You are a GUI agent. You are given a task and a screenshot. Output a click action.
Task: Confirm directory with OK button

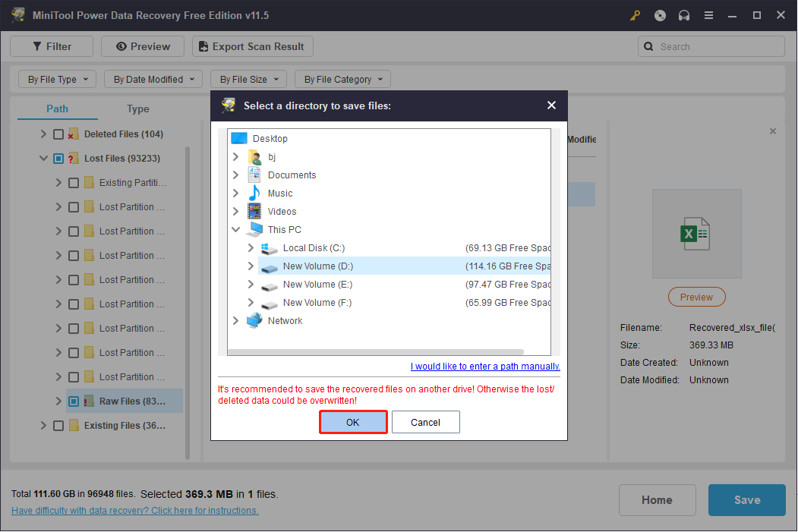pos(353,422)
